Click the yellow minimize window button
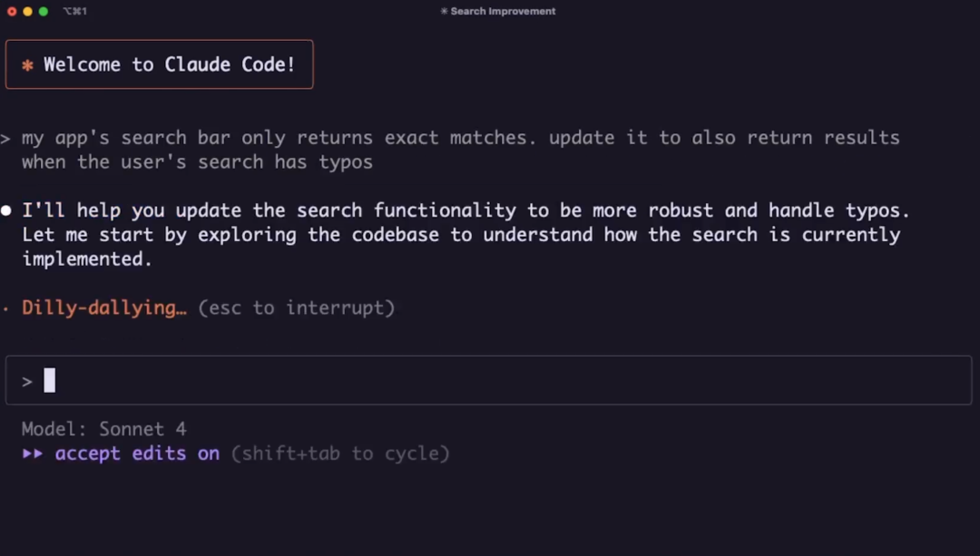This screenshot has width=980, height=556. [27, 11]
